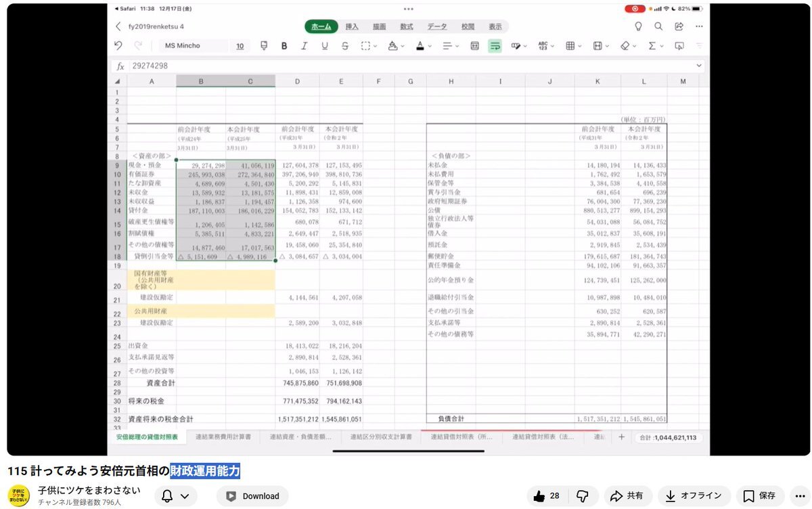This screenshot has width=812, height=509.
Task: Click the Download button
Action: click(x=252, y=496)
